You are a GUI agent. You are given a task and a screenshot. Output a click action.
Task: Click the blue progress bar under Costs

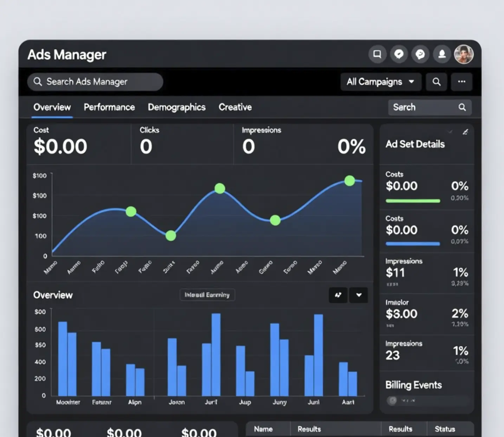(x=413, y=243)
